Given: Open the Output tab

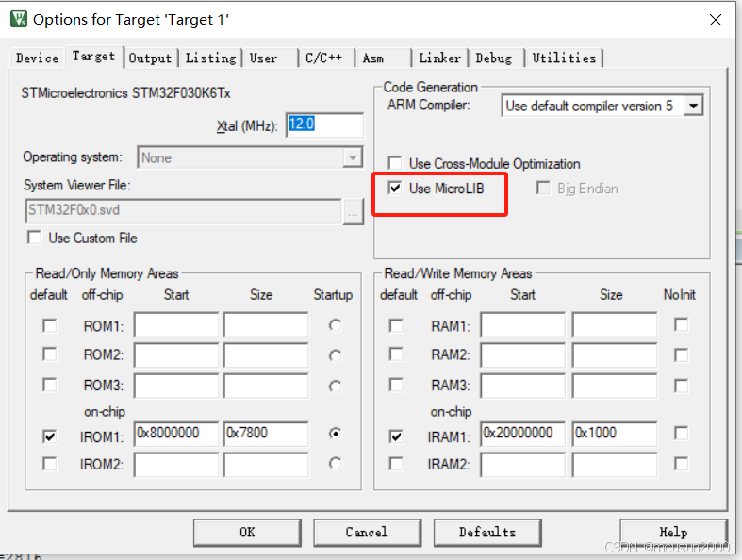Looking at the screenshot, I should tap(151, 58).
